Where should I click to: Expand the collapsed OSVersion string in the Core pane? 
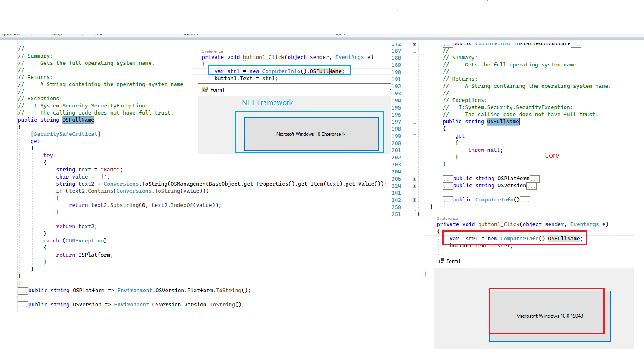[x=531, y=185]
